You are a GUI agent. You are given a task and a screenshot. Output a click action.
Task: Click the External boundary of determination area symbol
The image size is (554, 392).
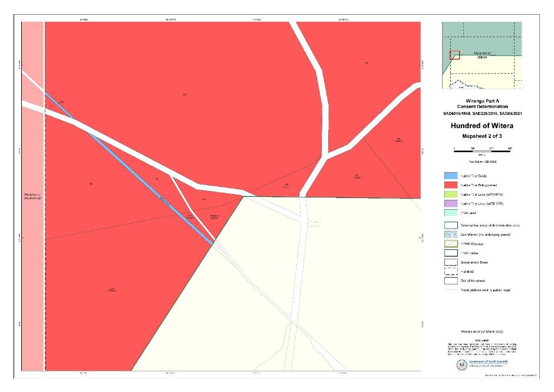pyautogui.click(x=451, y=225)
